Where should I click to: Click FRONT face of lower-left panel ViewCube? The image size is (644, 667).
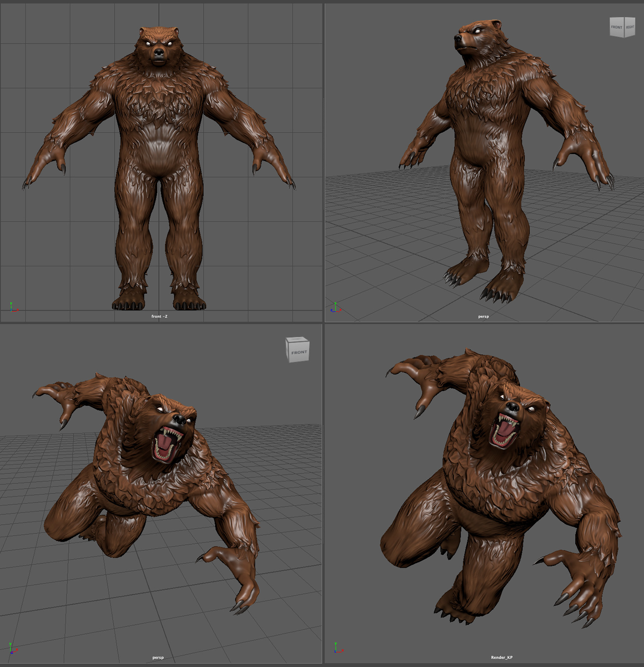coord(299,352)
